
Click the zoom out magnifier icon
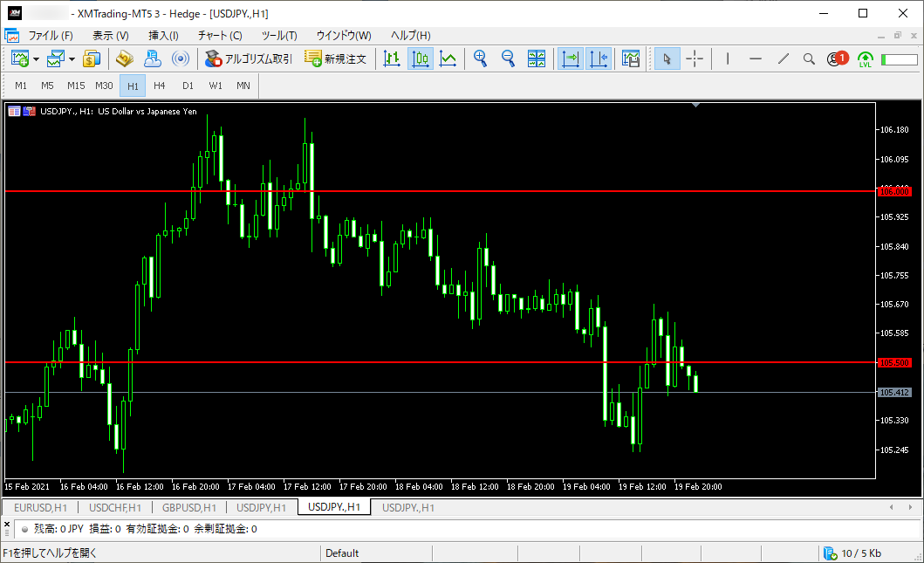point(508,58)
